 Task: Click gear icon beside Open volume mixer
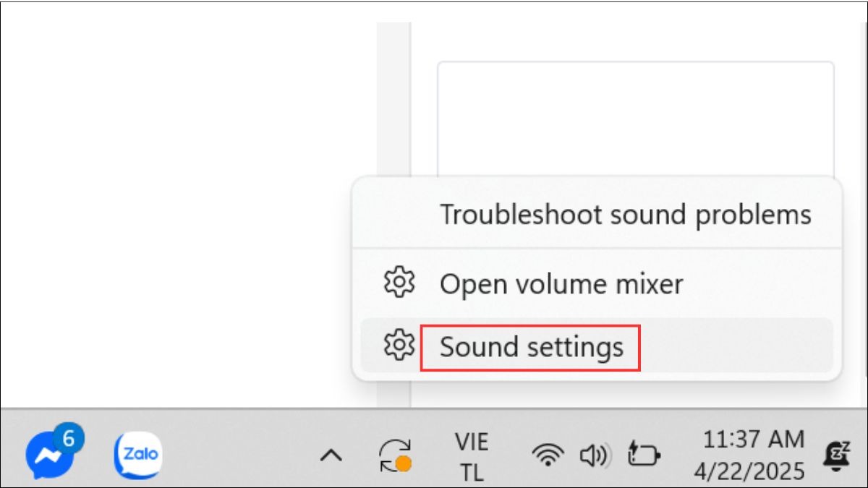point(399,282)
